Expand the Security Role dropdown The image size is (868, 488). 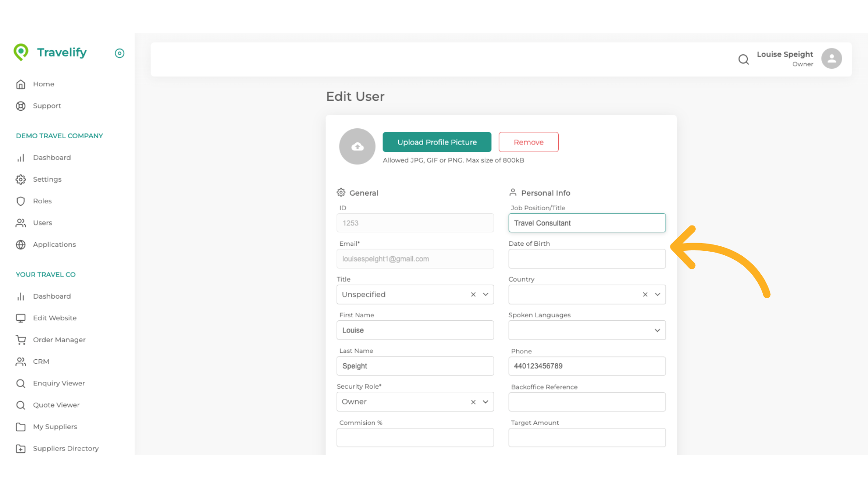(486, 402)
